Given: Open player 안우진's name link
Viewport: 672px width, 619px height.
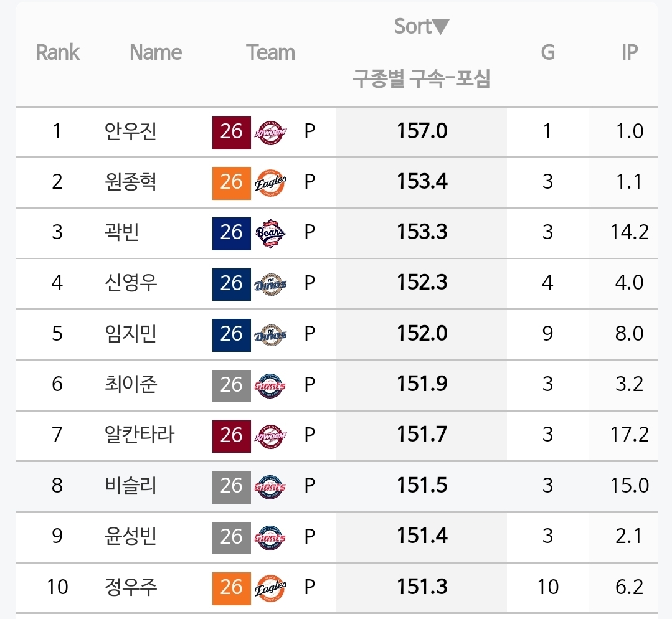Looking at the screenshot, I should tap(131, 132).
